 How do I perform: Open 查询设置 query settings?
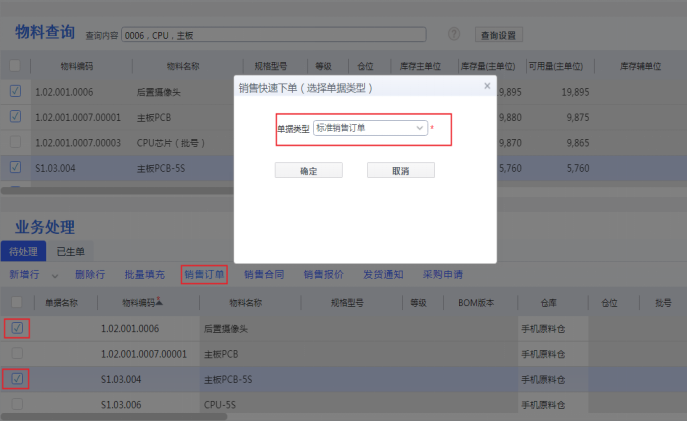tap(498, 35)
